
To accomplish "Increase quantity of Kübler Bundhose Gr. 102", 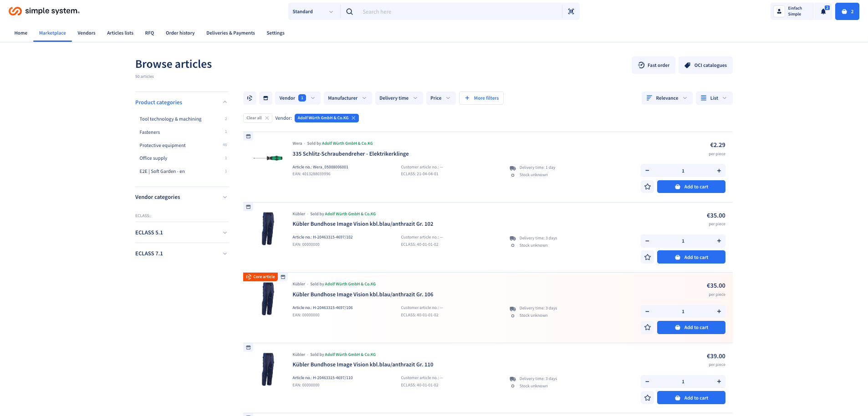I will (x=719, y=241).
